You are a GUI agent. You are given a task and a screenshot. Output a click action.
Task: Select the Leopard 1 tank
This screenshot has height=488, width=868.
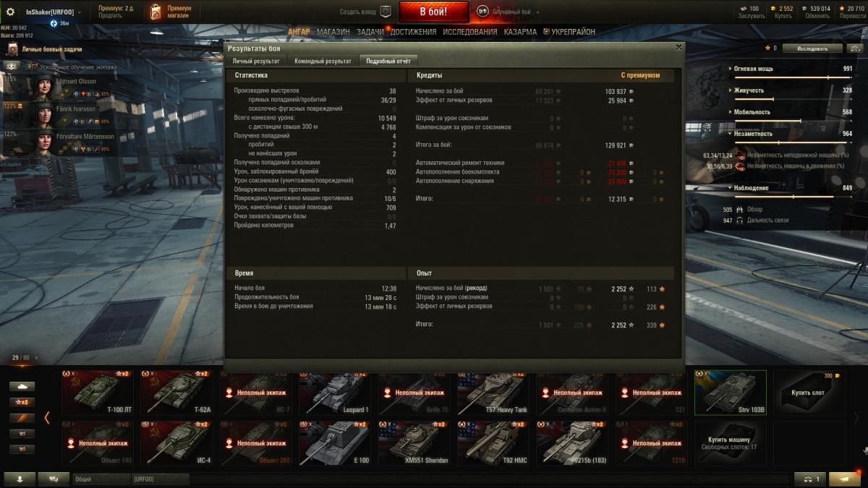(x=335, y=393)
